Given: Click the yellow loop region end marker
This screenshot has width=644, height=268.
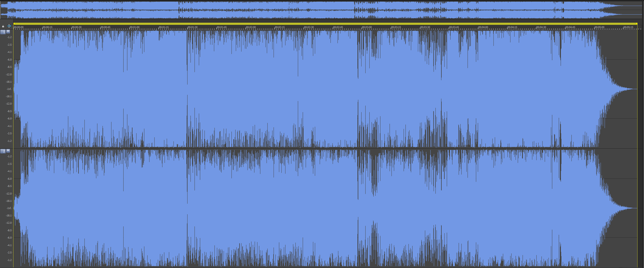Looking at the screenshot, I should [636, 24].
